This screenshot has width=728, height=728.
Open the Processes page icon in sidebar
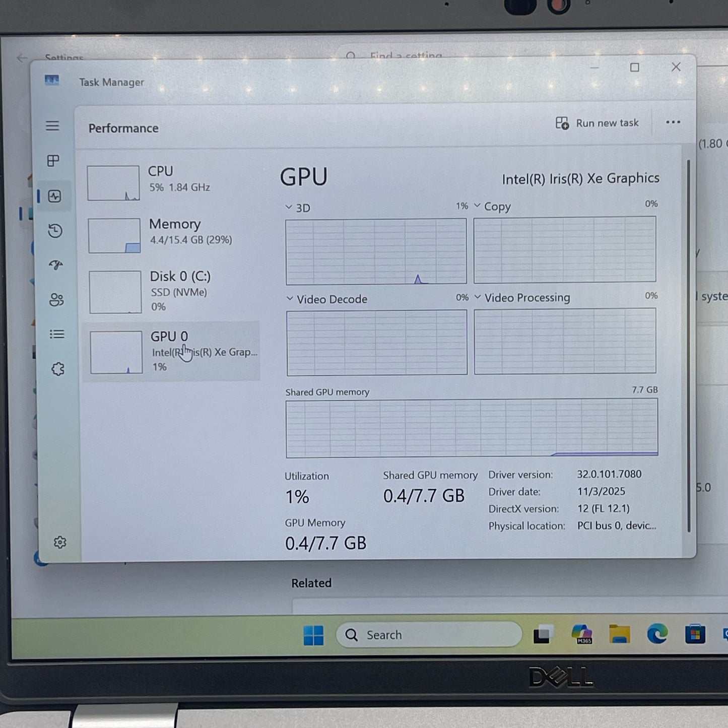tap(53, 161)
